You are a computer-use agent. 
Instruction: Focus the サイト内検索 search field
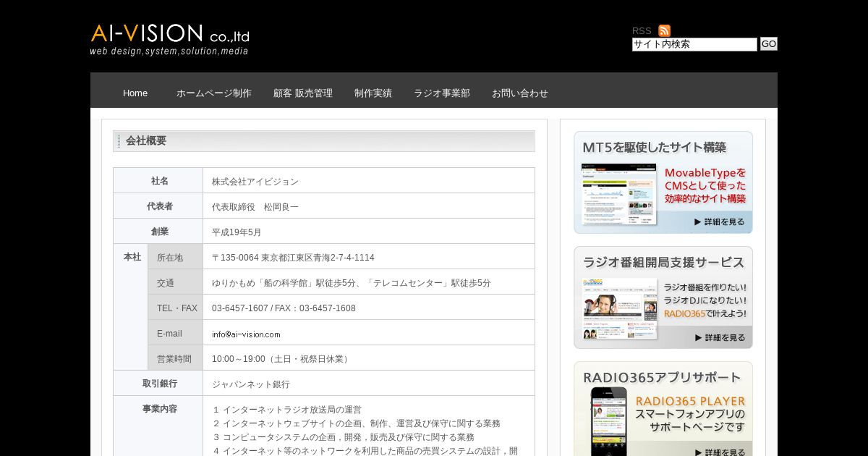694,44
